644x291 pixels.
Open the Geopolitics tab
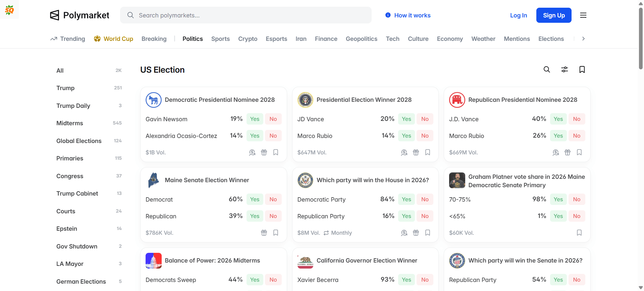pyautogui.click(x=362, y=39)
